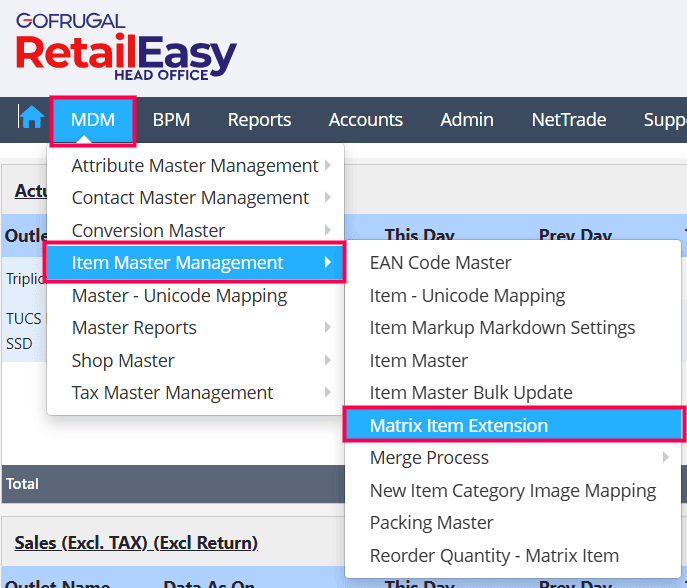Click the Prev Day column header in top table
Image resolution: width=687 pixels, height=588 pixels.
tap(575, 235)
